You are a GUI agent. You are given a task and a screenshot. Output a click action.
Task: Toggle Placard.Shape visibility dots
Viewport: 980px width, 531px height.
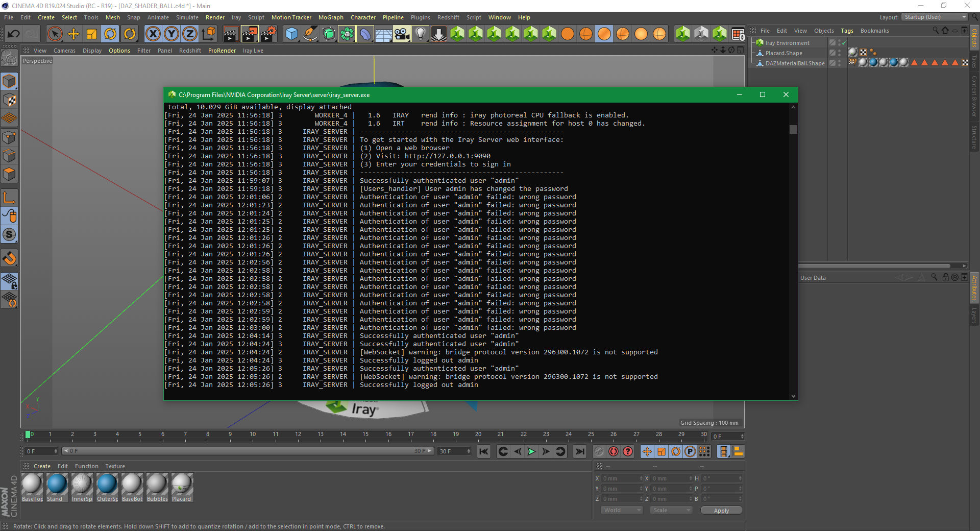pos(839,53)
